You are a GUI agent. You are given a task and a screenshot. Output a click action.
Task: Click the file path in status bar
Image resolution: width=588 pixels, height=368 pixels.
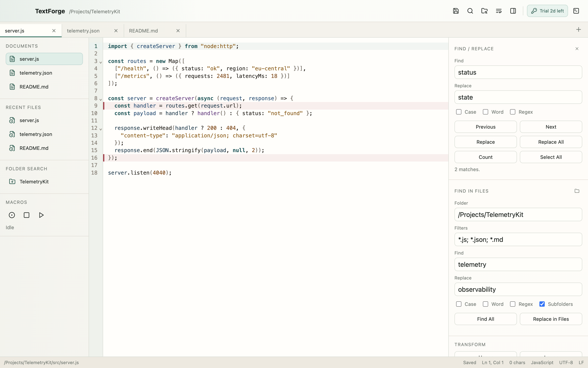tap(42, 363)
